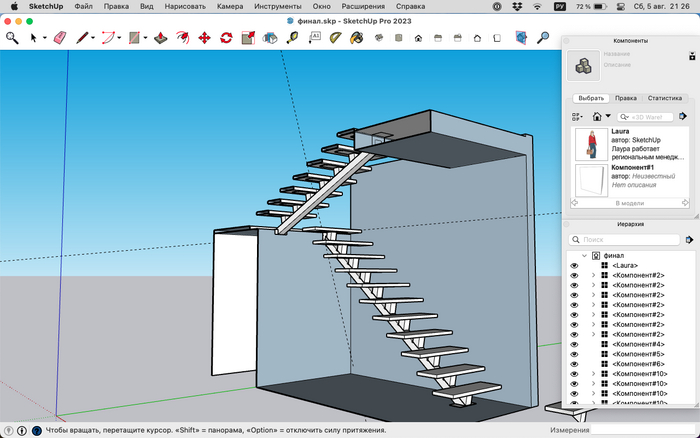Open the Камера menu
Viewport: 700px width, 438px height.
230,6
